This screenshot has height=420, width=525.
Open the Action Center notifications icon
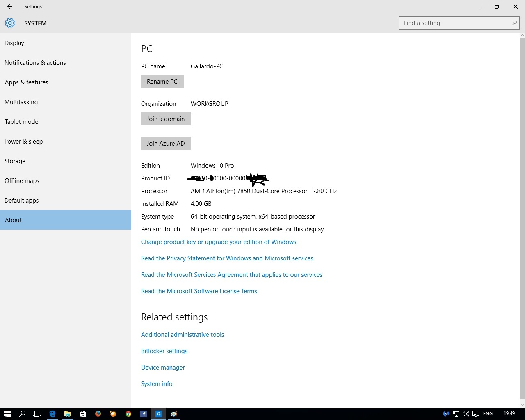click(x=476, y=414)
